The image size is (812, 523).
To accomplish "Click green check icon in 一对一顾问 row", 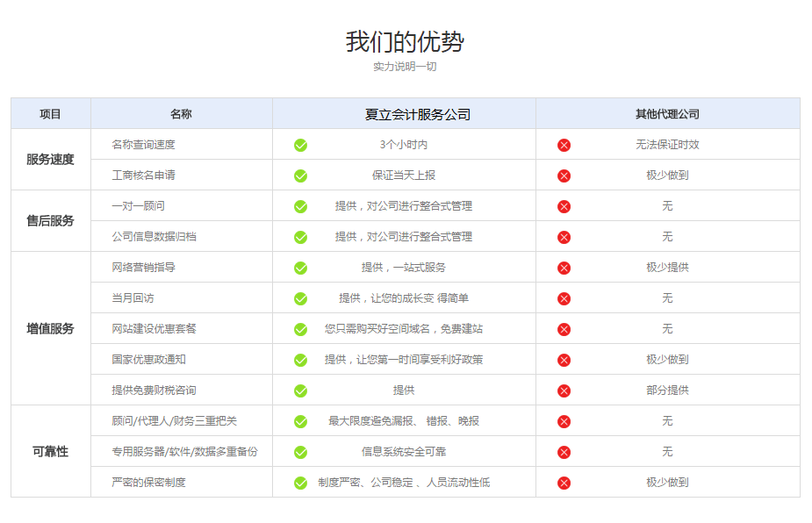I will click(x=300, y=206).
